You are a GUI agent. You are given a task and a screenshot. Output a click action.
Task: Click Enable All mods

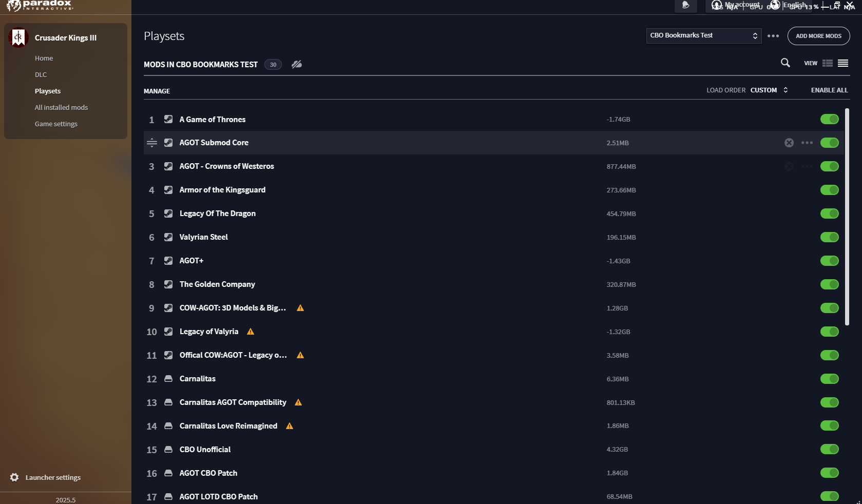click(x=829, y=90)
